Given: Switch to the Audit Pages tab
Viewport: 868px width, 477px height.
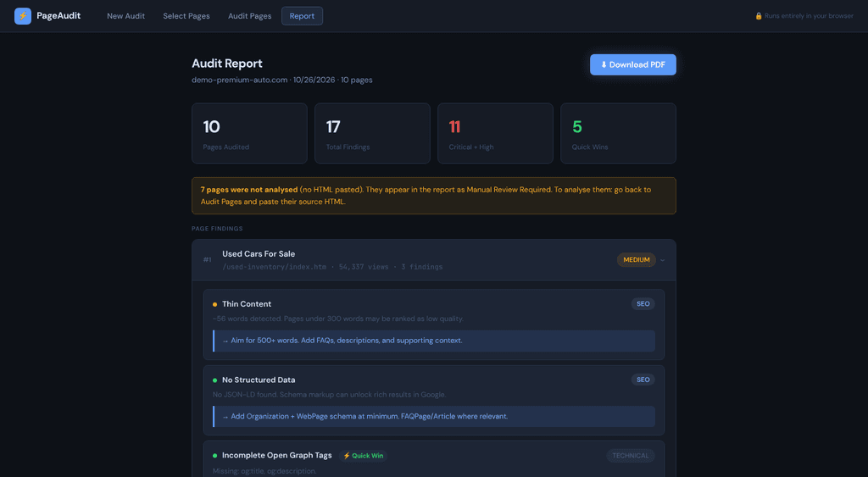Looking at the screenshot, I should 250,16.
